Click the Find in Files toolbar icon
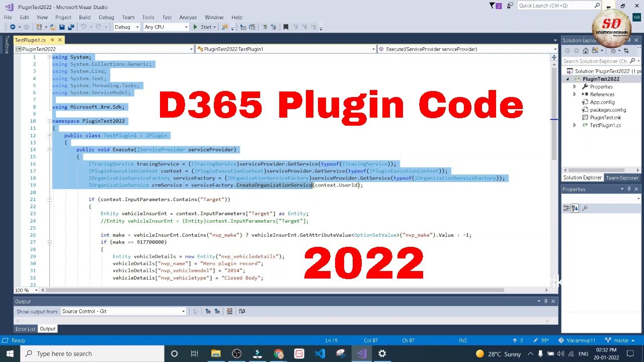The width and height of the screenshot is (644, 362). 225,27
